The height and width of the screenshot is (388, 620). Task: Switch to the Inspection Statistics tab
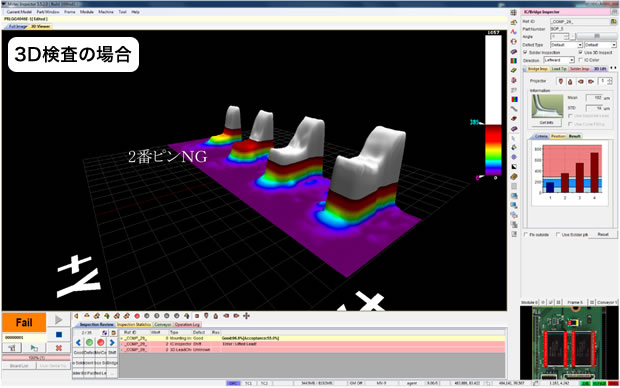click(x=134, y=325)
